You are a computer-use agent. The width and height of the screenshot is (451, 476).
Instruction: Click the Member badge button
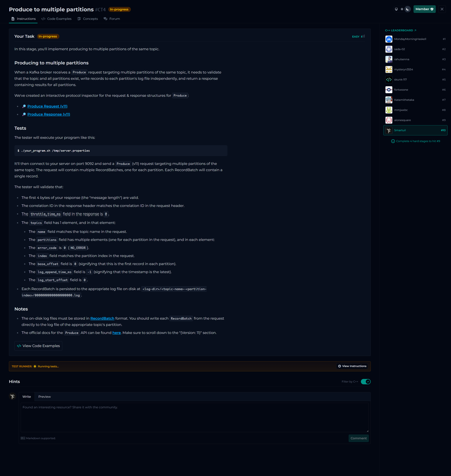point(424,9)
